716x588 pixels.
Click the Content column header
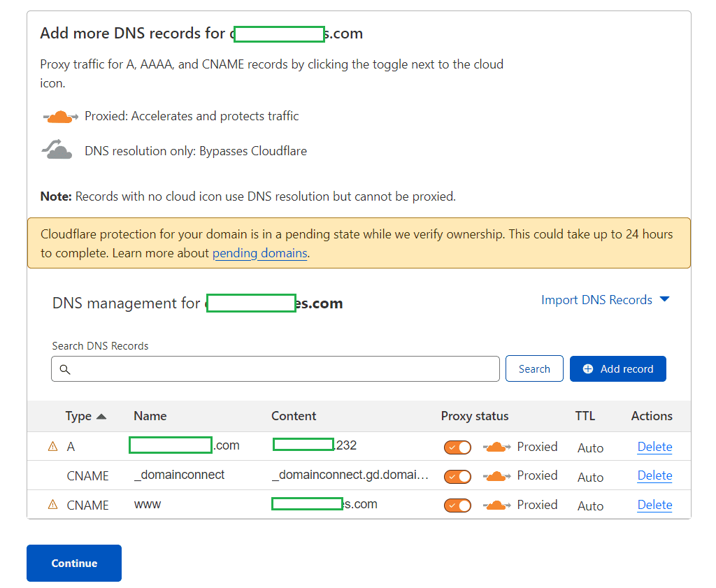coord(294,416)
